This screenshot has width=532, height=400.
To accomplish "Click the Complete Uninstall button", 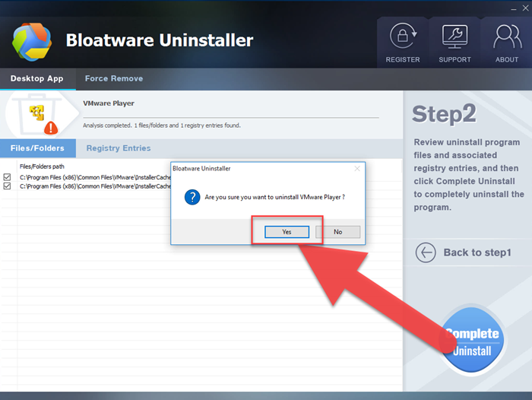I will (472, 340).
